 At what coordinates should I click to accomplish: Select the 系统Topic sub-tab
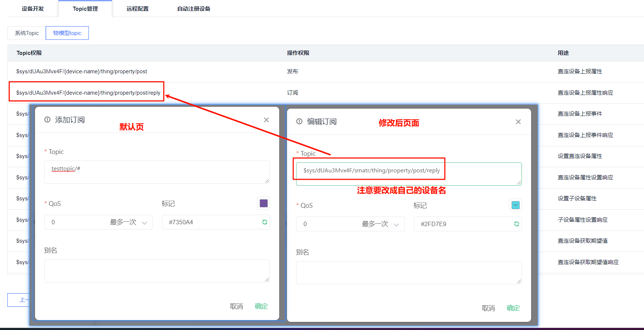27,33
